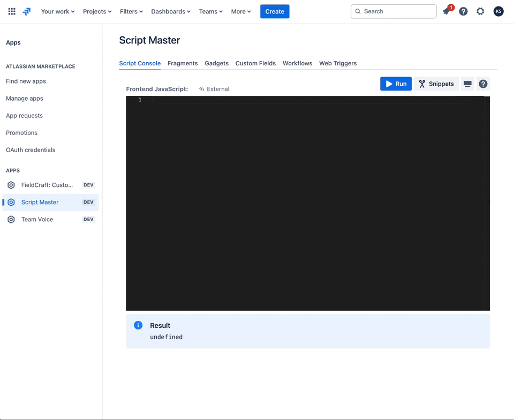
Task: Click the console screen icon next to Snippets
Action: tap(467, 84)
